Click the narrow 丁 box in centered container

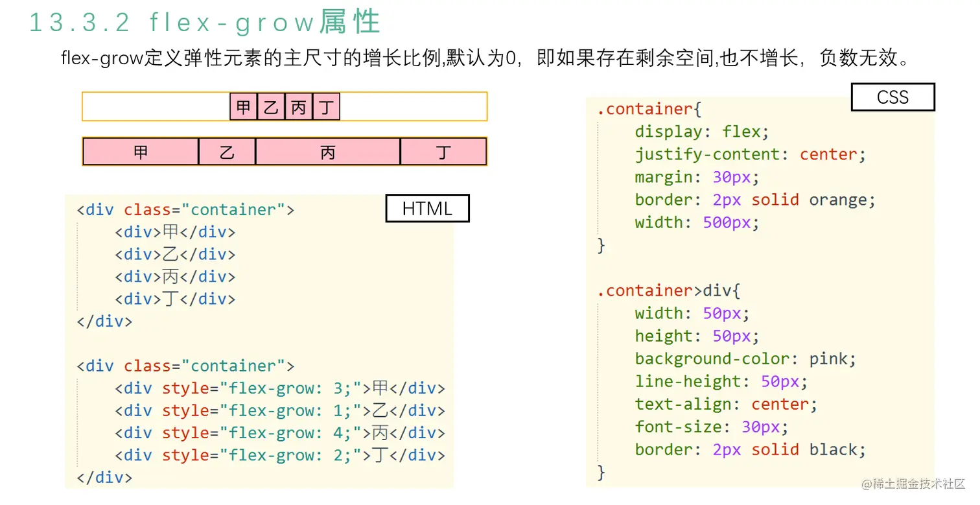326,107
